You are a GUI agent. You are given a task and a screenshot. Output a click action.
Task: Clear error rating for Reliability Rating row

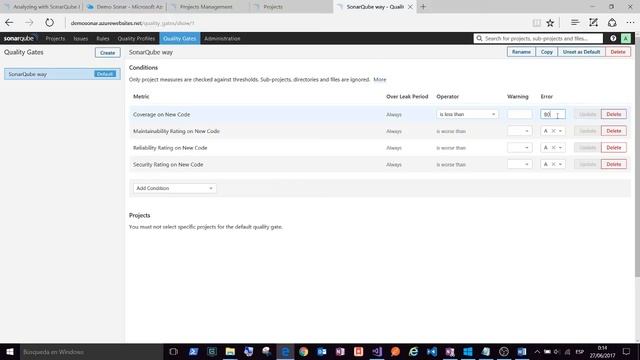coord(553,148)
